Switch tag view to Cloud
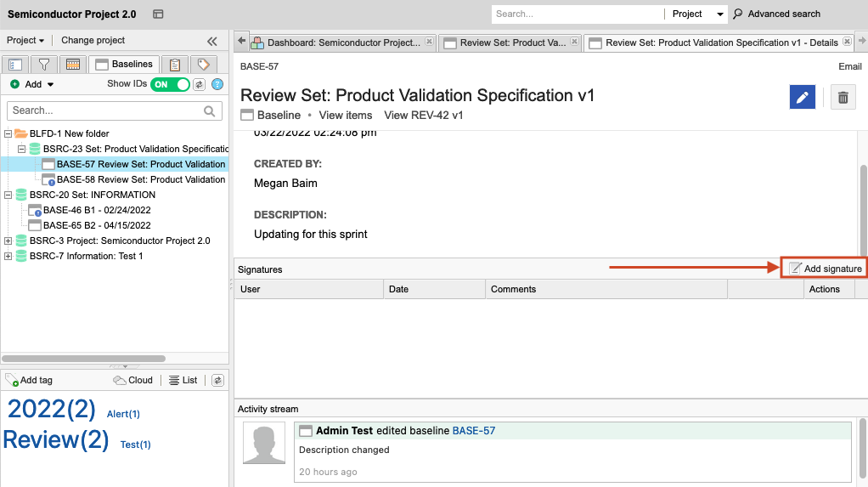 click(x=133, y=380)
